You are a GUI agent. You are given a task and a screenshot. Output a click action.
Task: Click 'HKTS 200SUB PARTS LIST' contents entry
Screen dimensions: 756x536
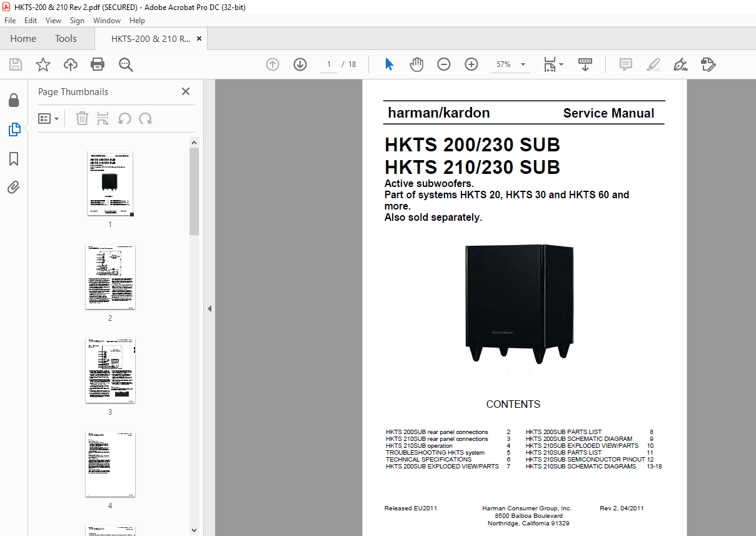[563, 432]
